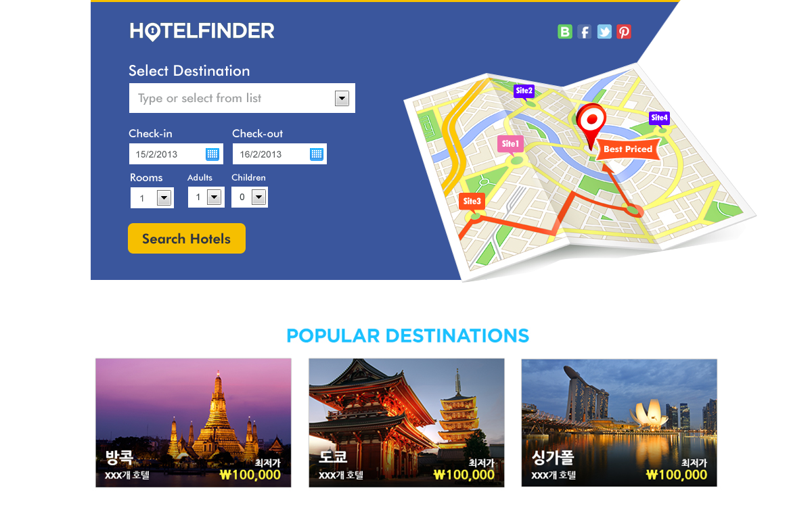This screenshot has width=812, height=520.
Task: Expand the Select Destination dropdown arrow
Action: (x=342, y=99)
